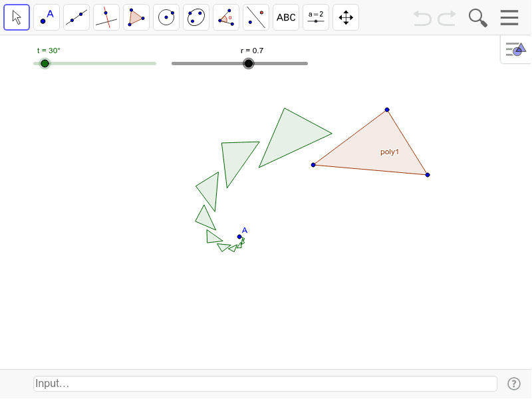The height and width of the screenshot is (399, 532).
Task: Select the compass-style circle tool
Action: (196, 17)
